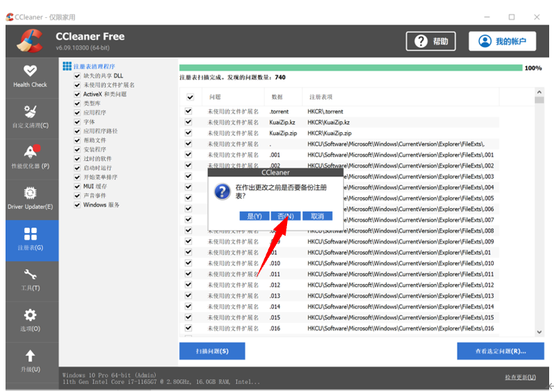This screenshot has height=392, width=554.
Task: Maximize the CCleaner window
Action: coord(511,17)
